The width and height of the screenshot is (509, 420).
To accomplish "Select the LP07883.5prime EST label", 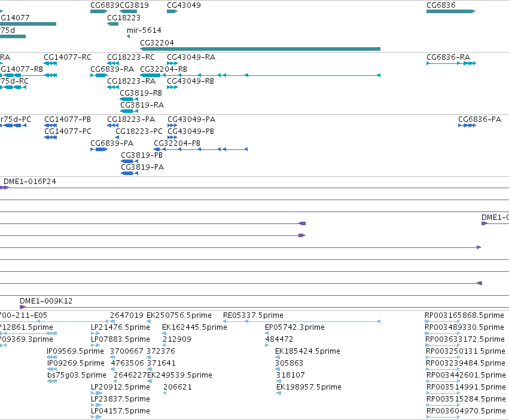I will [x=120, y=339].
